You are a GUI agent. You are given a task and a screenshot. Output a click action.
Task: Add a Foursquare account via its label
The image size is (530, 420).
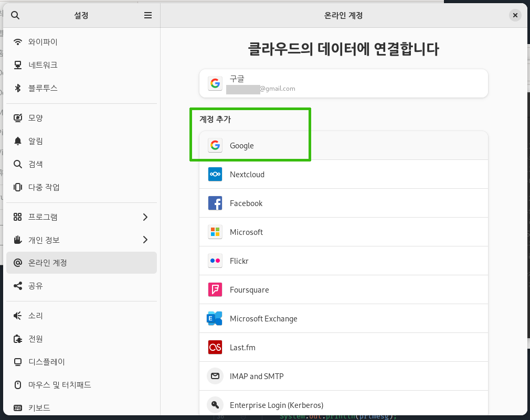coord(249,290)
